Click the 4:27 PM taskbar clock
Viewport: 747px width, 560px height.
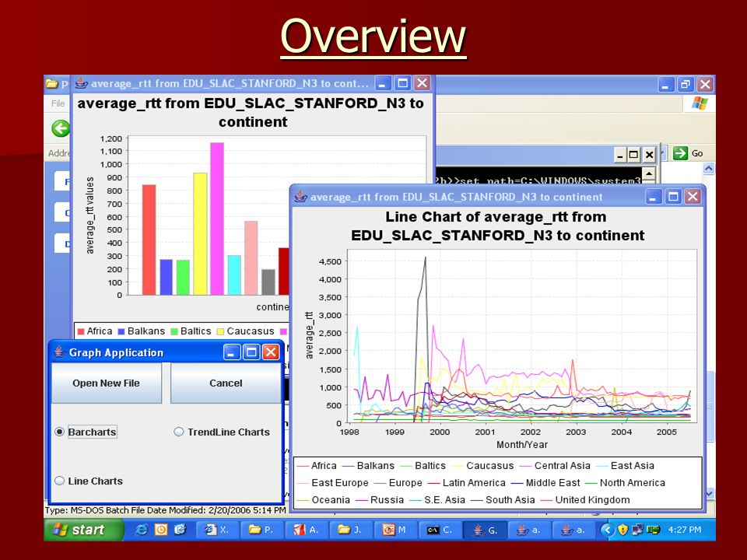tap(685, 530)
